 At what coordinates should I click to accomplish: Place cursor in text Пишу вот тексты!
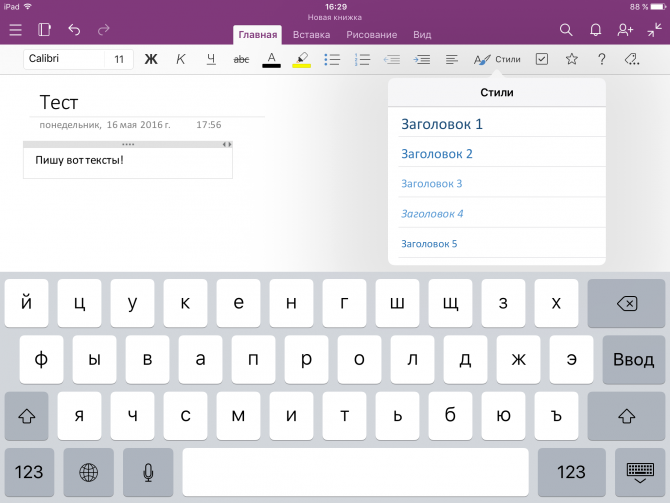(x=79, y=160)
